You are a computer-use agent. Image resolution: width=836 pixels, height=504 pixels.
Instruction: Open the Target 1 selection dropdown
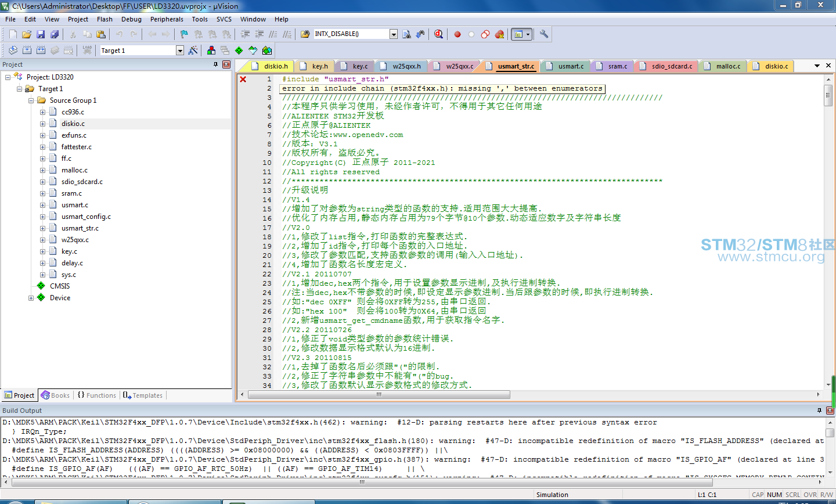(x=180, y=51)
